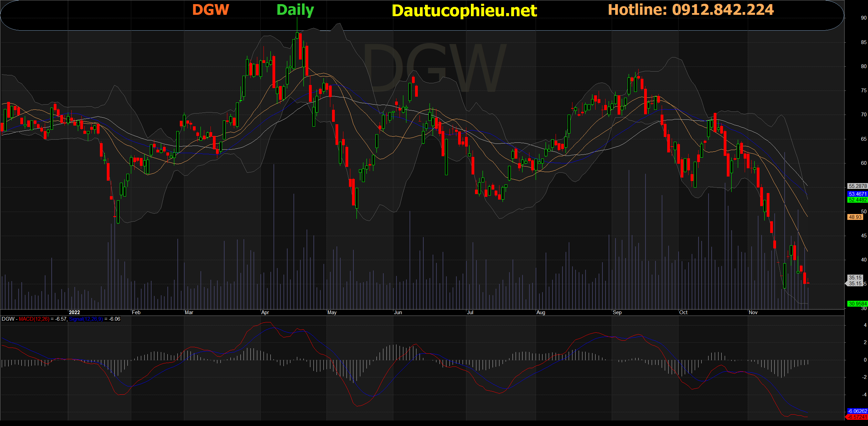Click the orange DGW ticker title

210,10
